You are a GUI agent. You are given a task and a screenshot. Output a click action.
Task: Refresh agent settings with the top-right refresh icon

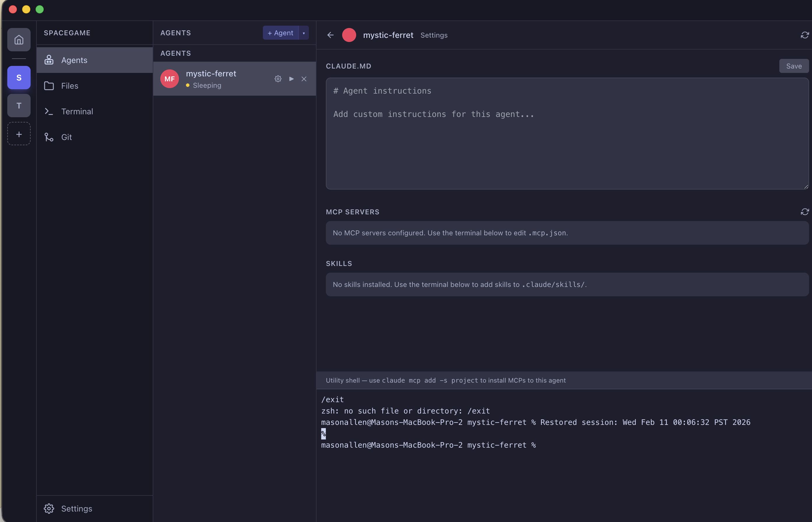(x=805, y=35)
